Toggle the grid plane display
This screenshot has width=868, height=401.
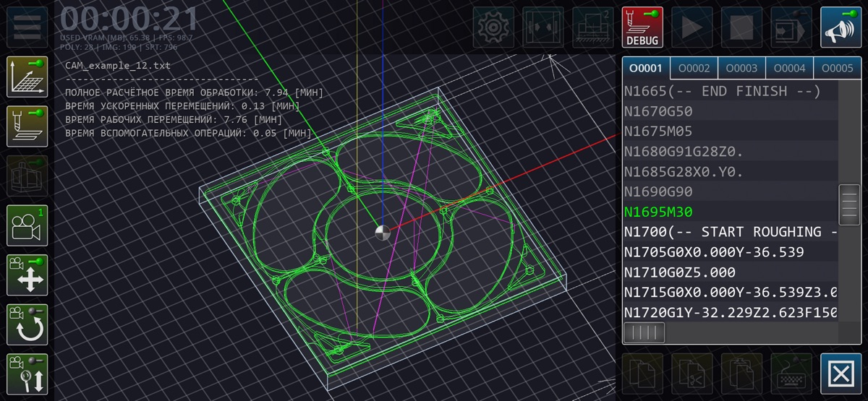[x=27, y=77]
